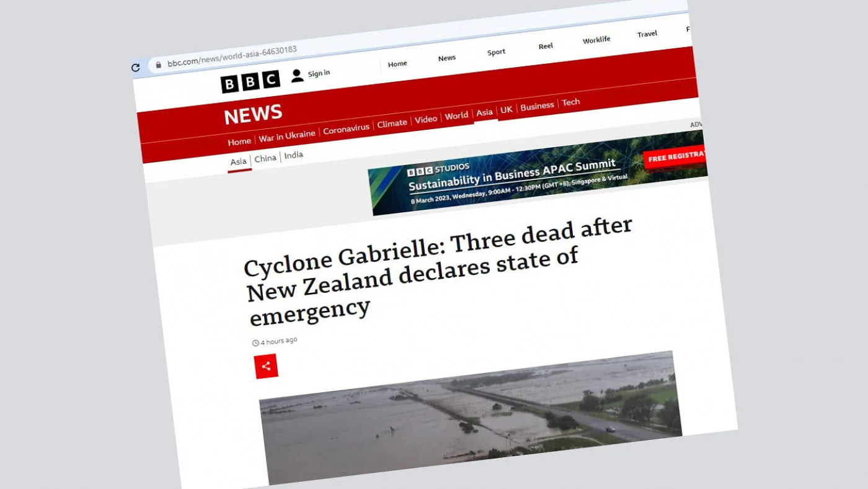Click the browser reload icon

[136, 68]
